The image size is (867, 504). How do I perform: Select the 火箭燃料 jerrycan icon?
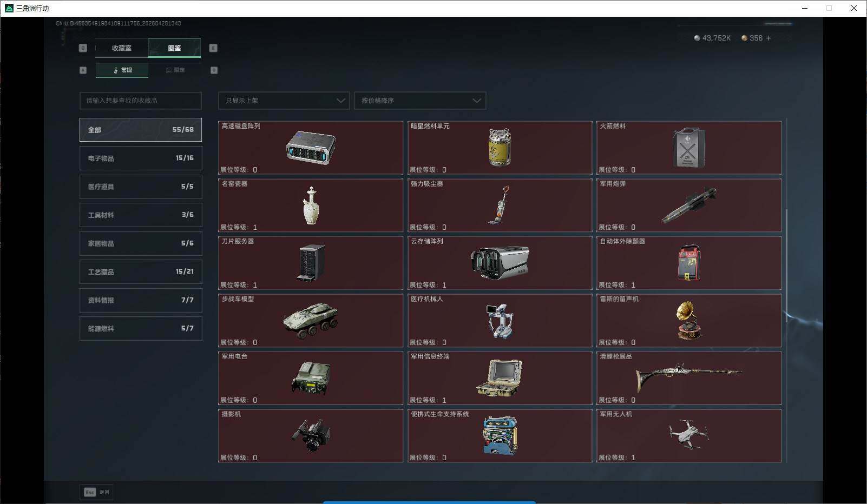click(x=688, y=148)
